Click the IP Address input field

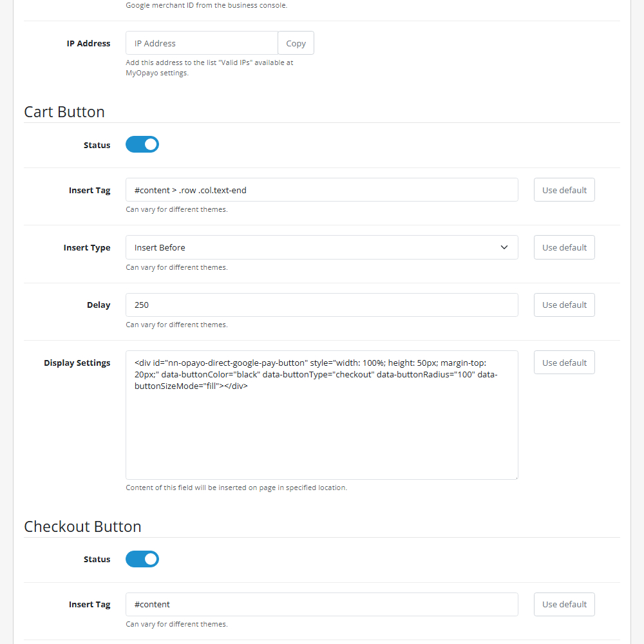(202, 43)
